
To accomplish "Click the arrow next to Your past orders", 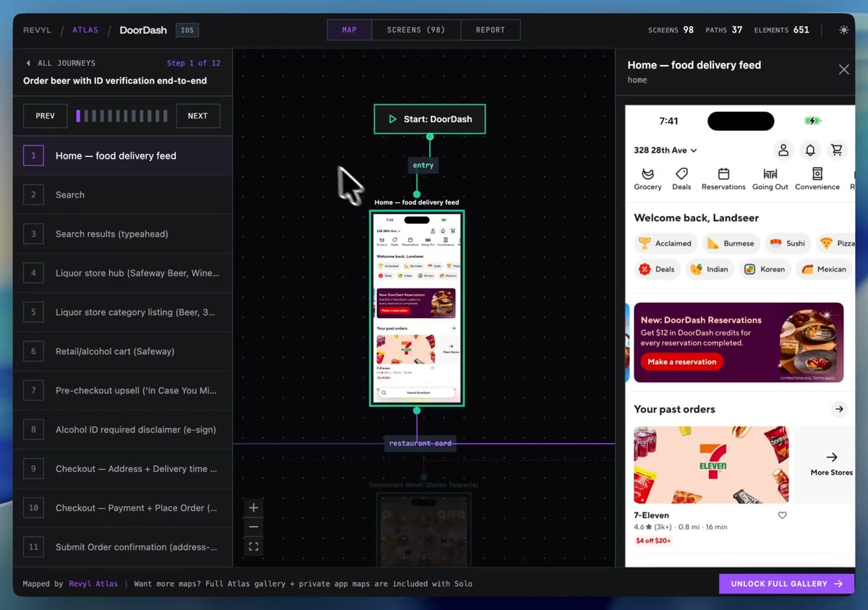I will [x=839, y=409].
